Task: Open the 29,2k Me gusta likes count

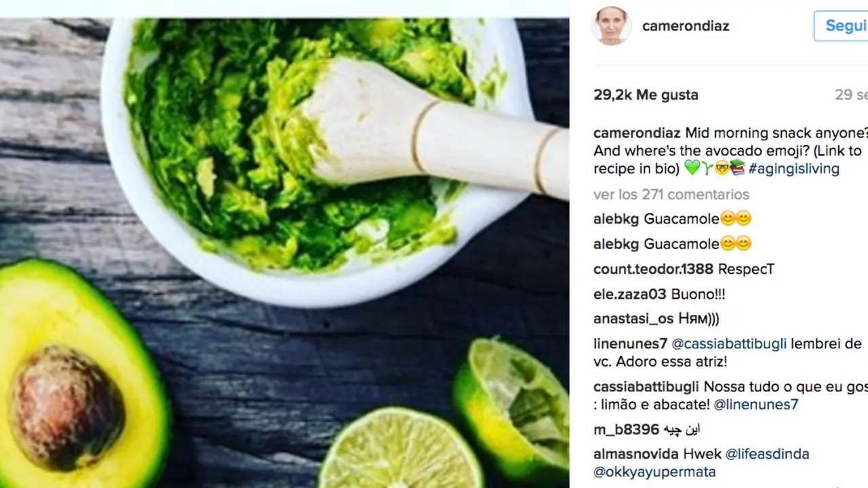Action: click(646, 95)
